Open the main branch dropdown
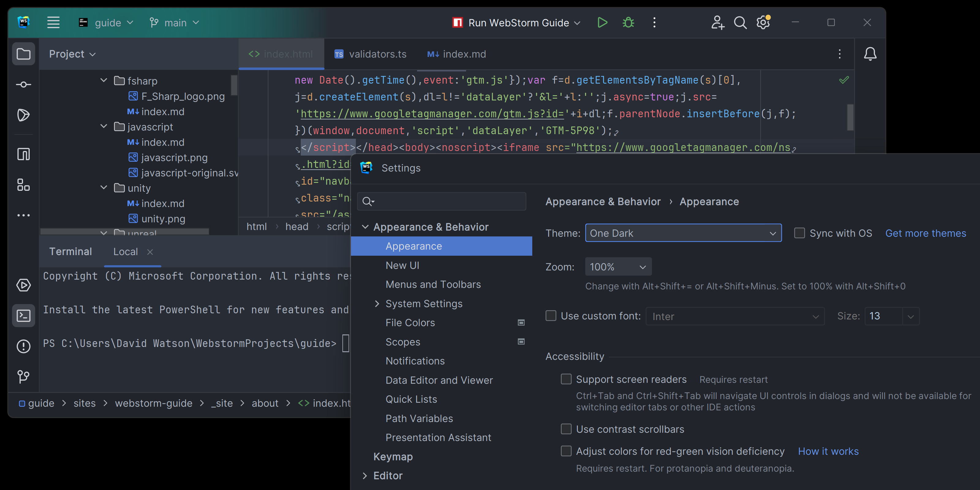Viewport: 980px width, 490px height. point(174,23)
